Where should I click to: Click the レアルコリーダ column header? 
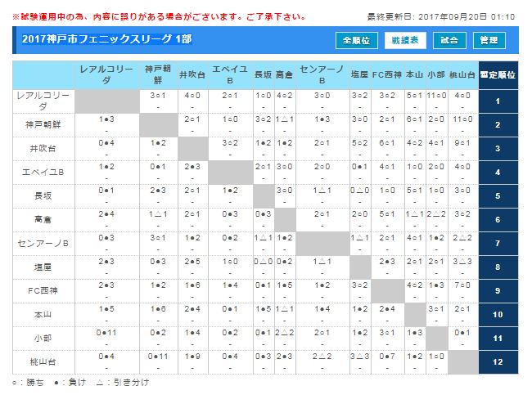click(x=106, y=75)
